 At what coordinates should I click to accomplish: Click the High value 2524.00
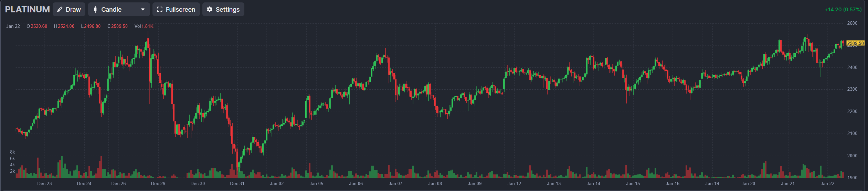pyautogui.click(x=66, y=26)
